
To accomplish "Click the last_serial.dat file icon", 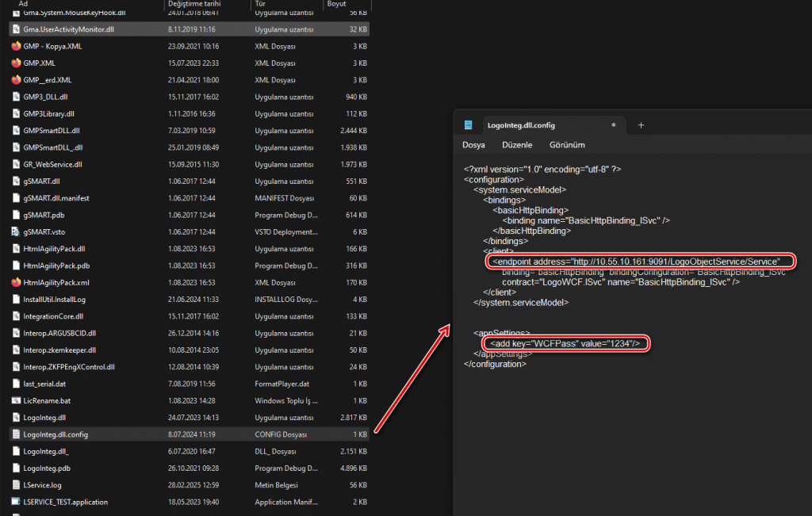I will [16, 384].
